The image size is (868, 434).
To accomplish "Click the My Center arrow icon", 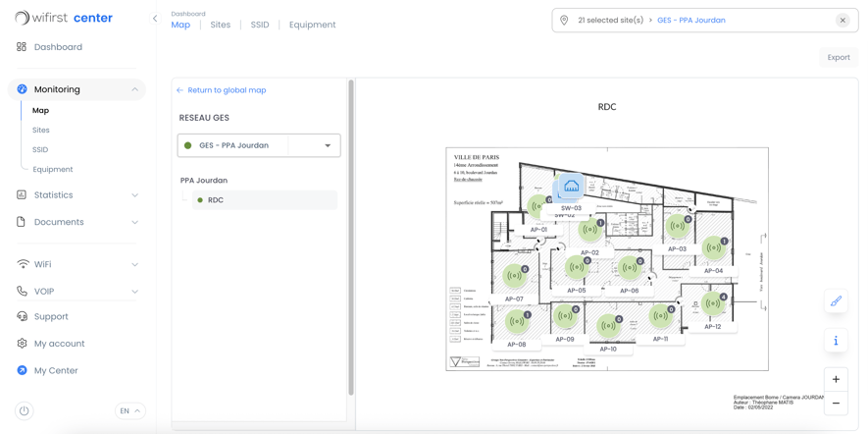I will point(23,370).
